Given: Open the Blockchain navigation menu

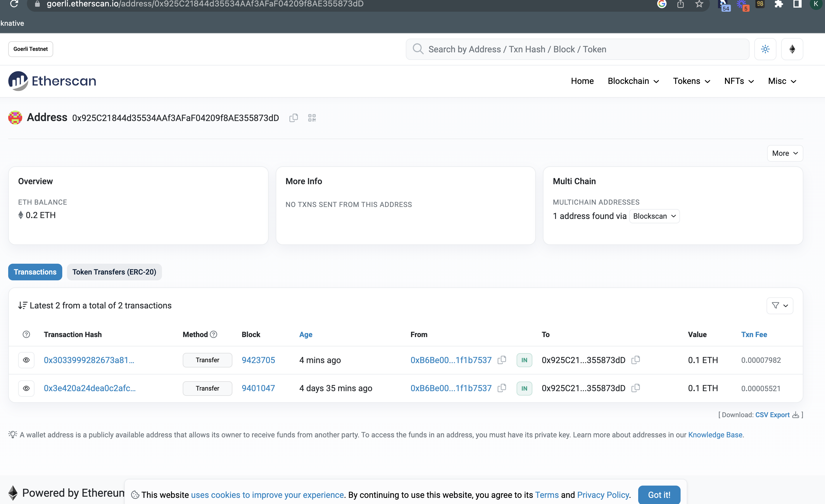Looking at the screenshot, I should click(x=633, y=81).
